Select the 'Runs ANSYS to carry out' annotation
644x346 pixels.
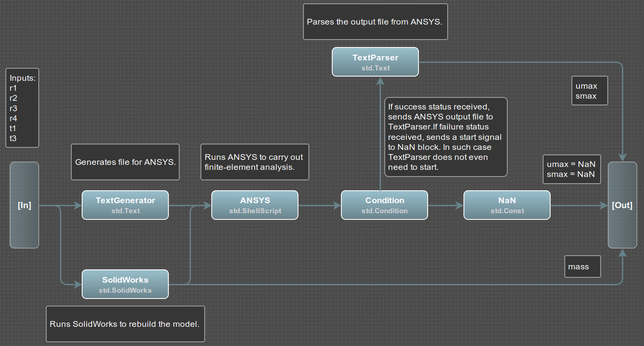[x=255, y=162]
